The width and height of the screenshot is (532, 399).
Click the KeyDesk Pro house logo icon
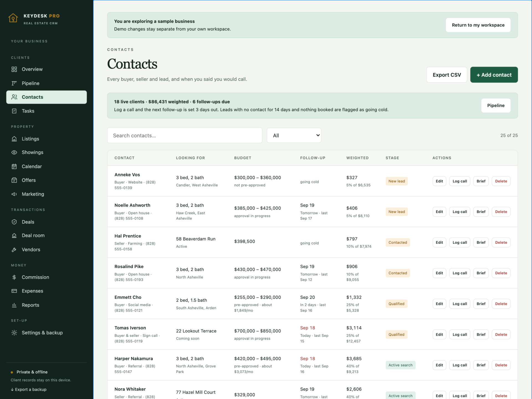(x=13, y=18)
